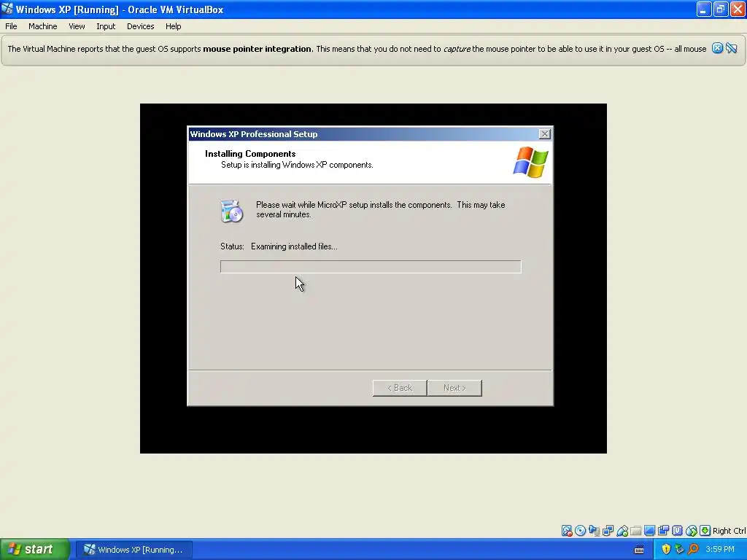The width and height of the screenshot is (747, 560).
Task: Click the mouse integration icon in VirtualBox status bar
Action: pyautogui.click(x=692, y=531)
